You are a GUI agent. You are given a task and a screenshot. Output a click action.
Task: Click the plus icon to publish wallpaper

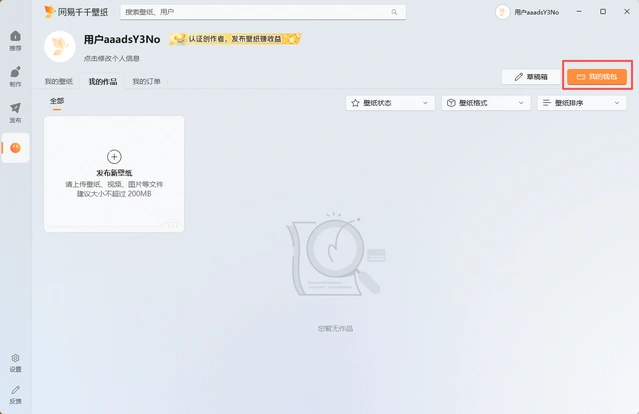114,156
